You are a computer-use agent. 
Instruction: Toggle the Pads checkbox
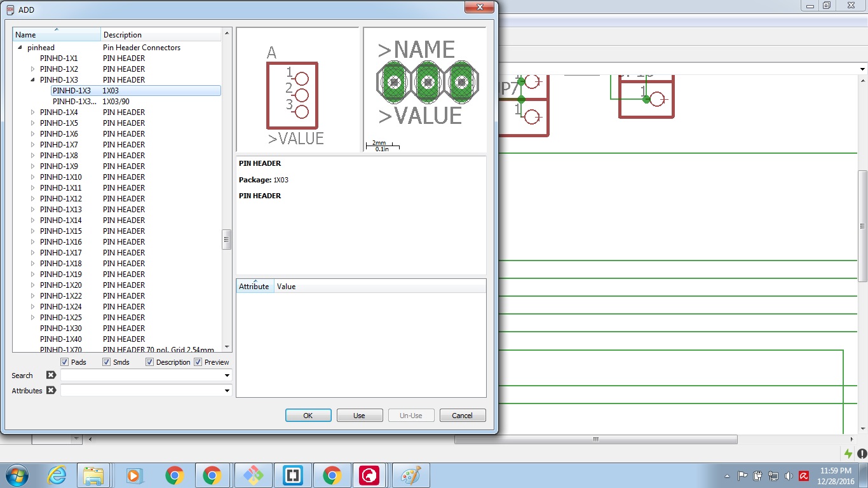click(x=65, y=362)
